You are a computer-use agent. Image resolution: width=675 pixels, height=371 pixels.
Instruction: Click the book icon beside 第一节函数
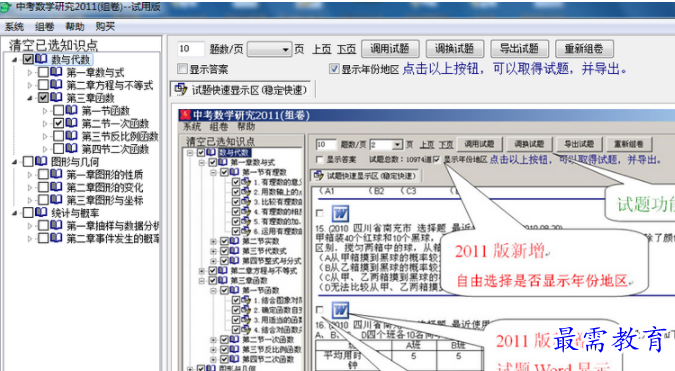pos(71,110)
